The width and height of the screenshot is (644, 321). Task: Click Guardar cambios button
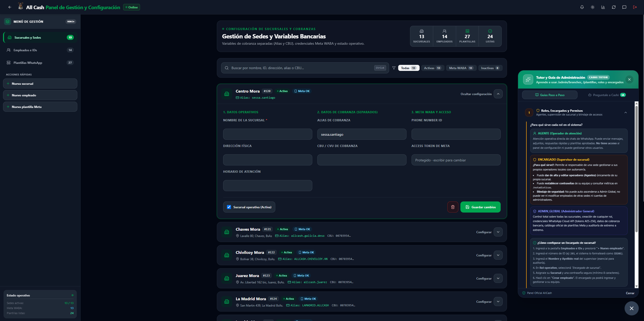[481, 207]
